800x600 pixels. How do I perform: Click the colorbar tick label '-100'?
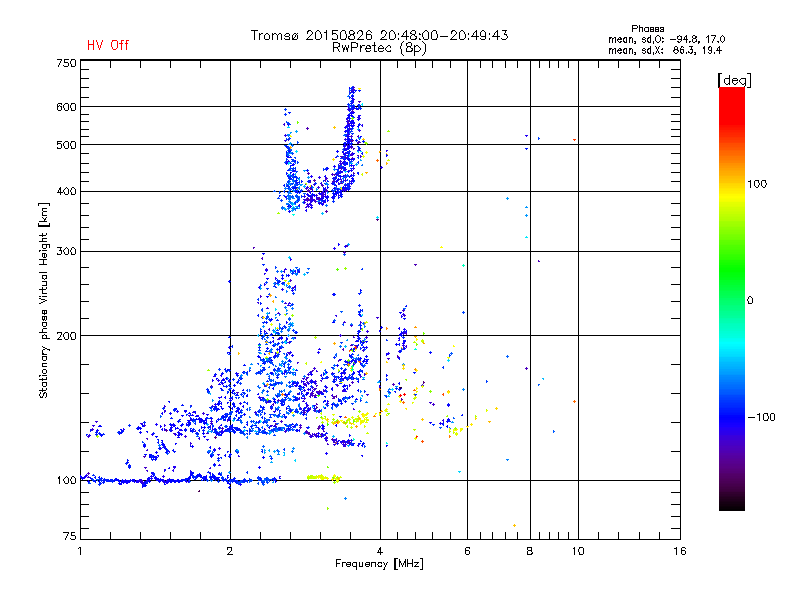[761, 417]
